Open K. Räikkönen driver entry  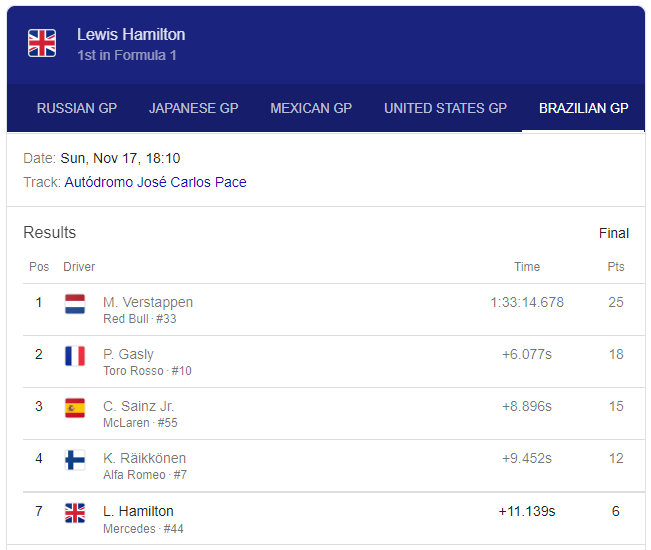144,458
